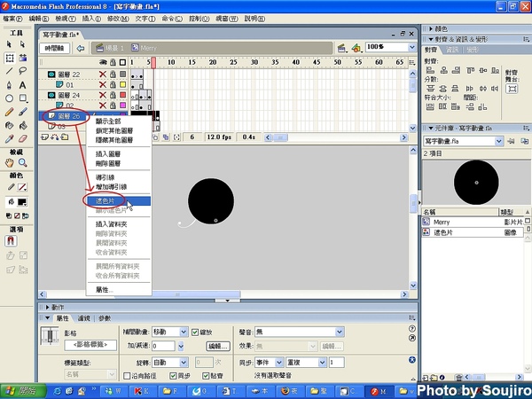Click the Windows 開始 Start button
This screenshot has height=399, width=532.
(23, 391)
